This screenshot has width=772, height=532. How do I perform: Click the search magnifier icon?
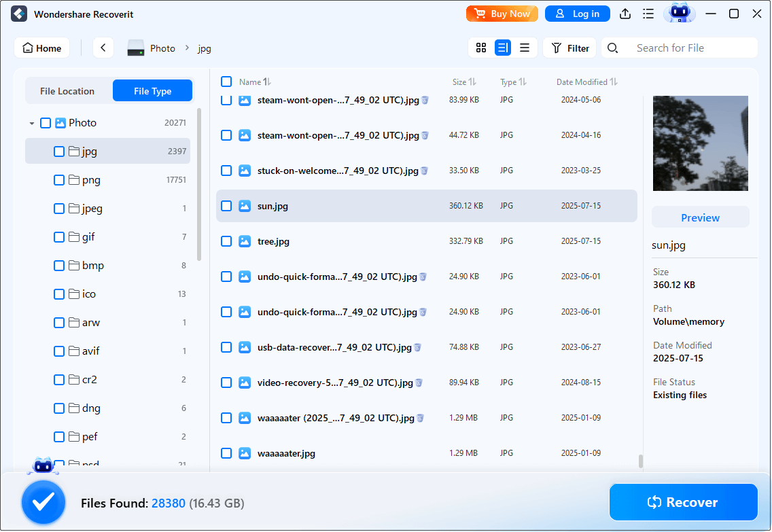[x=612, y=48]
